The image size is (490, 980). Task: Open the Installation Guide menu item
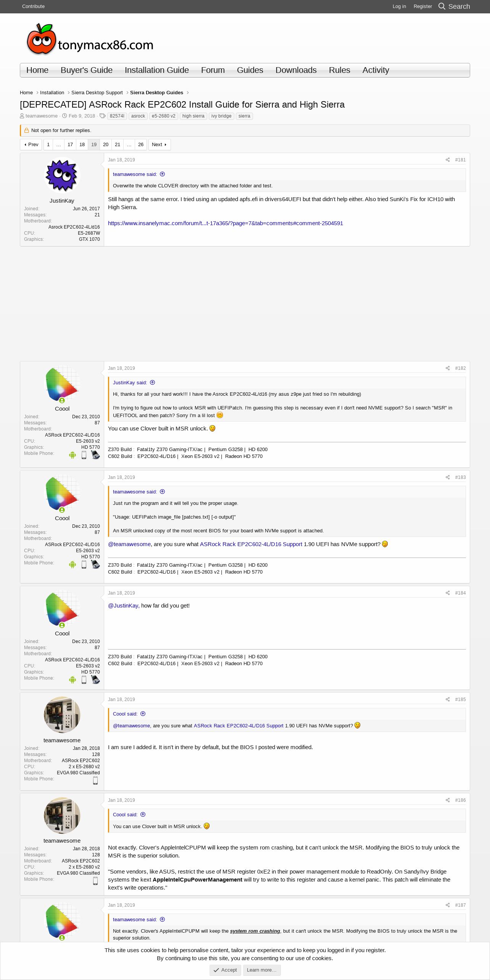point(157,70)
